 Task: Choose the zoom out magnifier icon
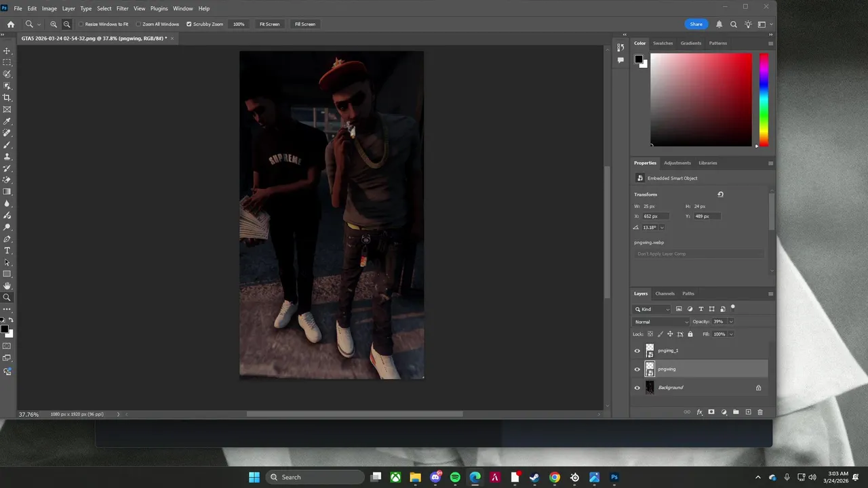[66, 24]
